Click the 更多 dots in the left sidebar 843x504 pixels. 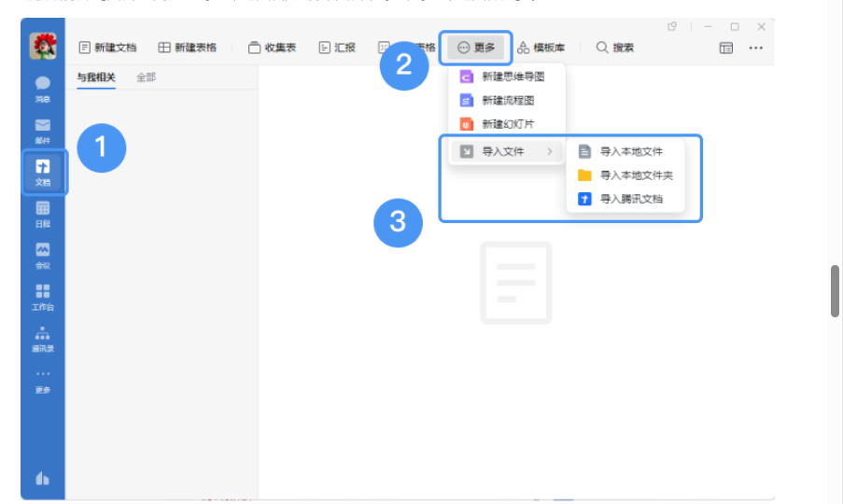[x=43, y=380]
